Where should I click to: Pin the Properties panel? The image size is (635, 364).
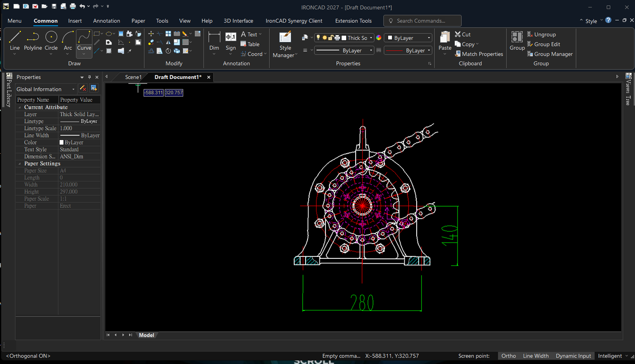tap(90, 77)
